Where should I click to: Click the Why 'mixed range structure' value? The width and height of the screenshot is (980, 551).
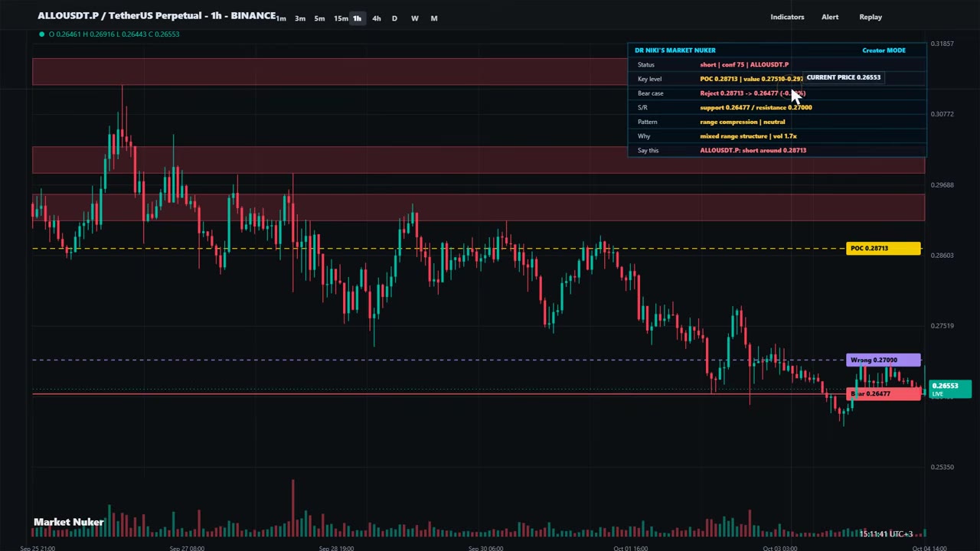click(748, 136)
